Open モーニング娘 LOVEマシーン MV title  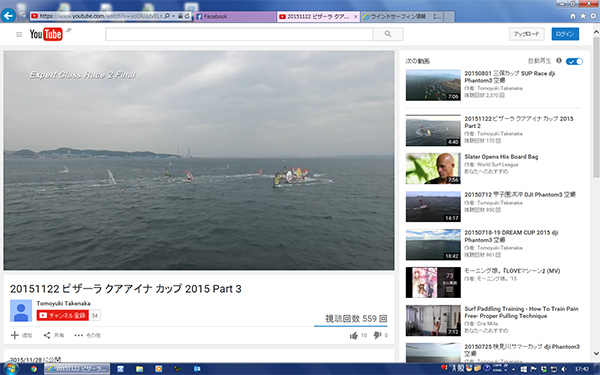coord(512,271)
